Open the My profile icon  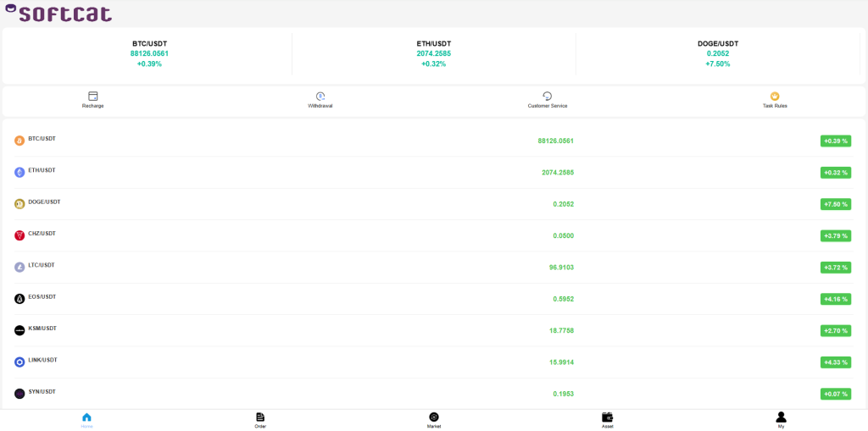[x=781, y=417]
